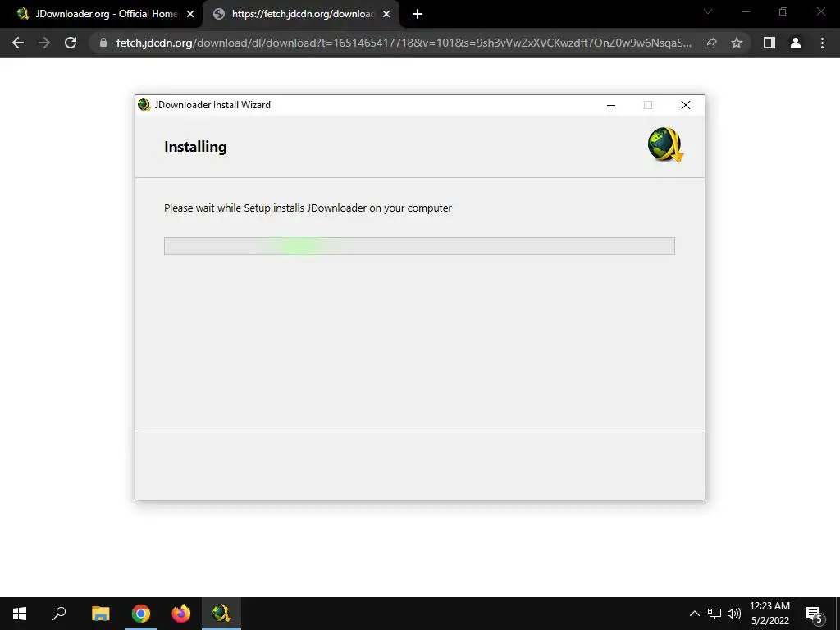The image size is (840, 630).
Task: Click the installation progress bar
Action: 419,246
